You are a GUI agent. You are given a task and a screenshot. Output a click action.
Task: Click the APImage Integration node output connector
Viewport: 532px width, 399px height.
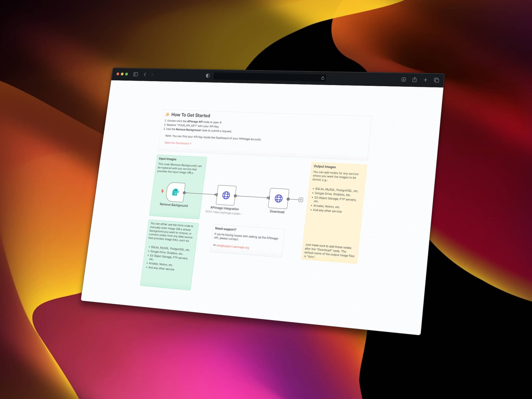pyautogui.click(x=235, y=196)
